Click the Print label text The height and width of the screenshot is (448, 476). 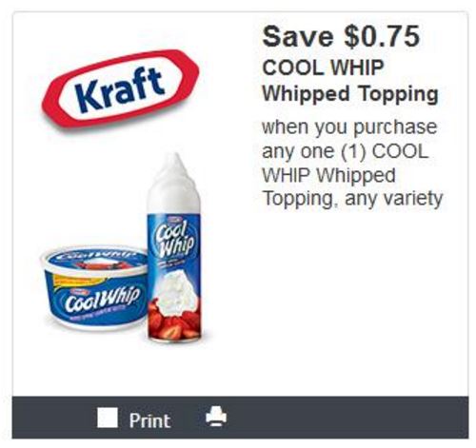(149, 420)
